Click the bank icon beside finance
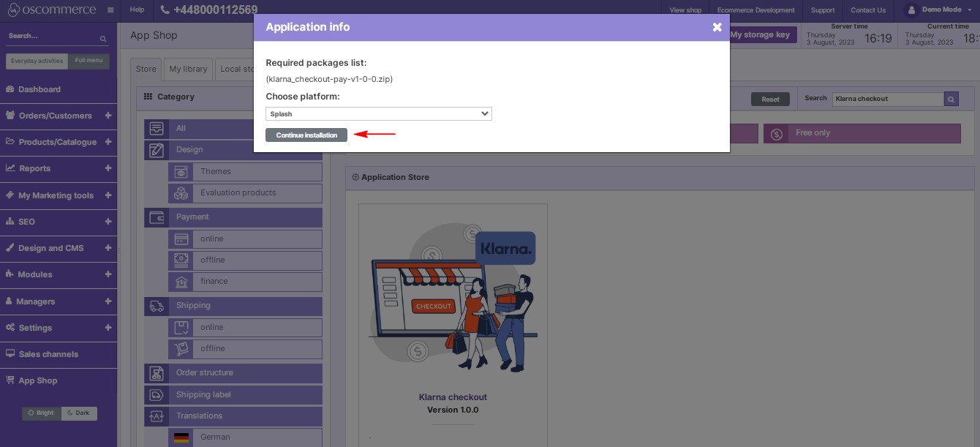The height and width of the screenshot is (447, 980). point(181,282)
